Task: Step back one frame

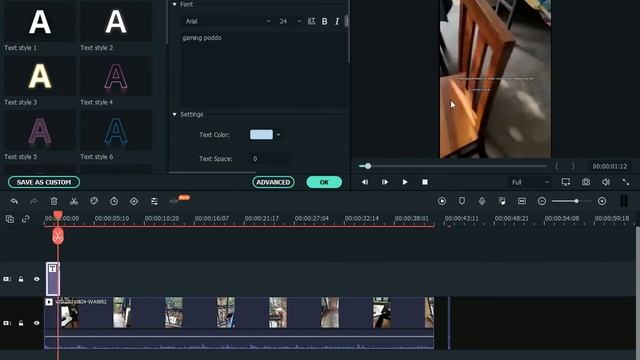Action: pyautogui.click(x=364, y=182)
